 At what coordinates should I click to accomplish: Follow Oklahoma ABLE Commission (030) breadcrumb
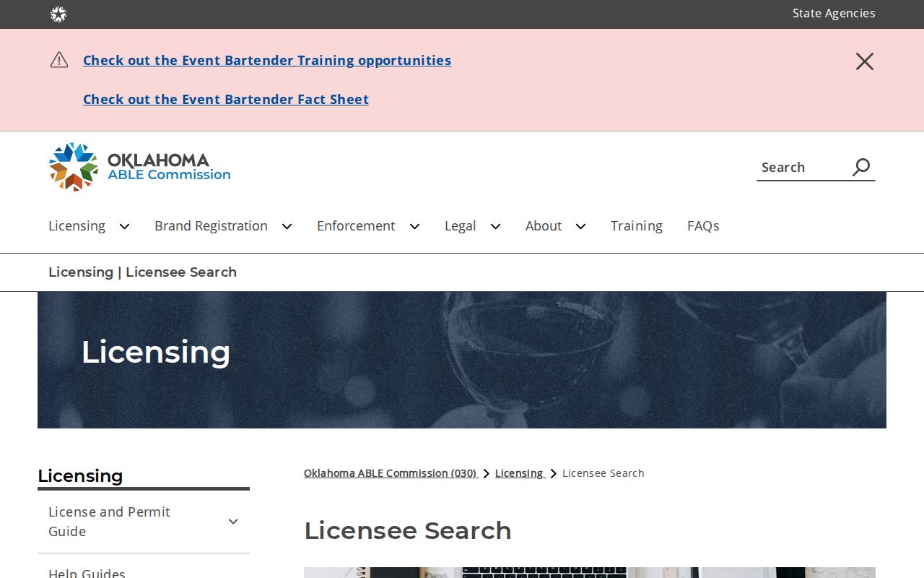pyautogui.click(x=391, y=473)
